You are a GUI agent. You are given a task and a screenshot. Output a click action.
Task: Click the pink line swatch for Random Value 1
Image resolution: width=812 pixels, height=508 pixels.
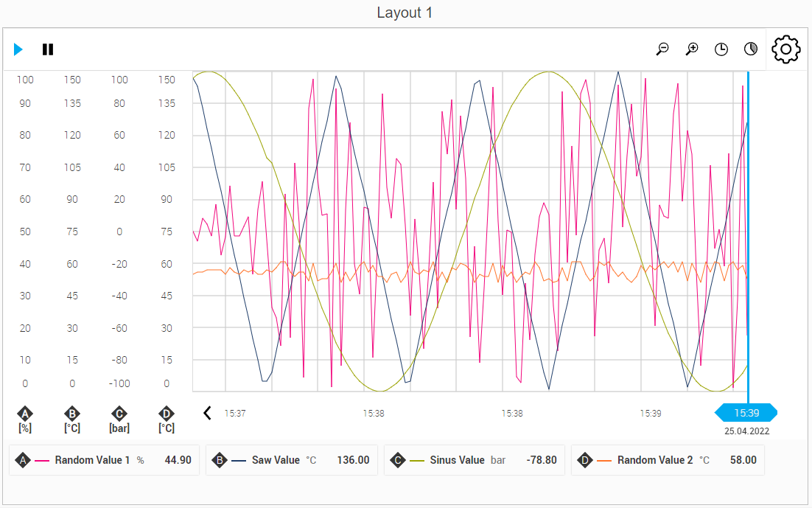[42, 460]
